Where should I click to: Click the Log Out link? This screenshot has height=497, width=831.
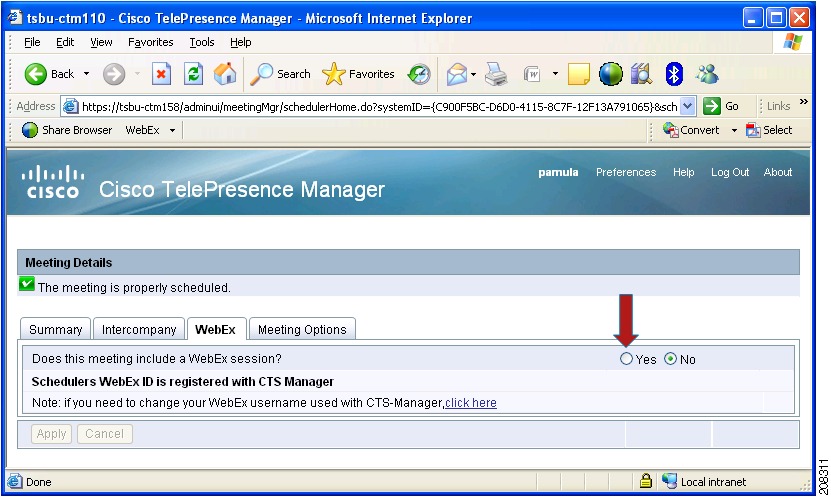[x=730, y=172]
